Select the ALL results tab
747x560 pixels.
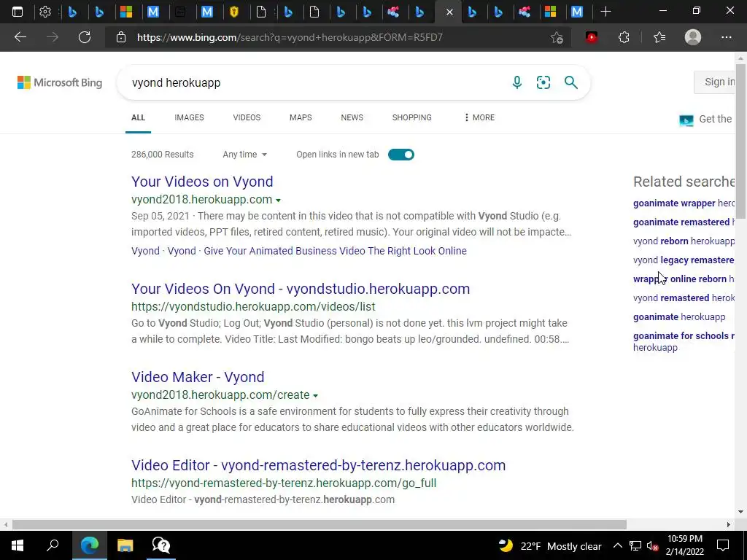[x=138, y=117]
